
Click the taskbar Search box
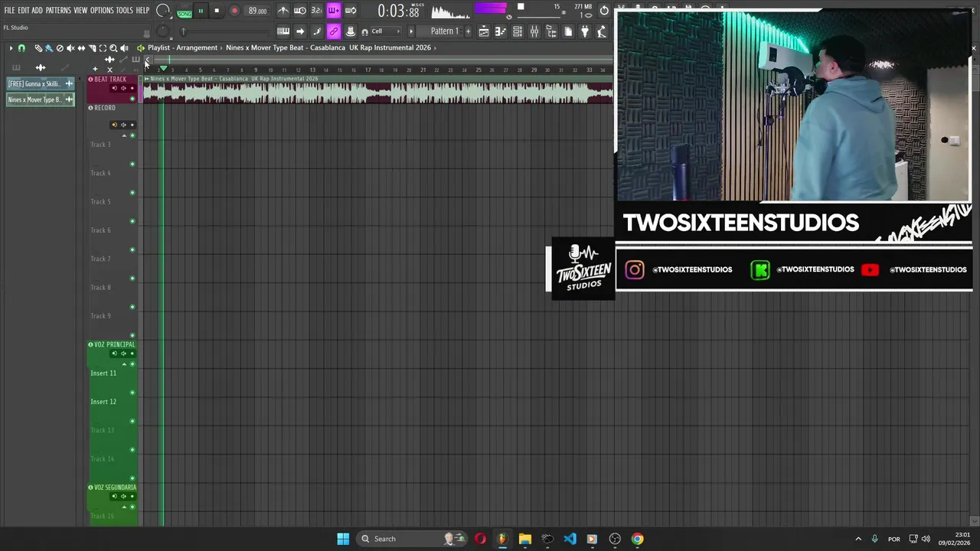(413, 539)
